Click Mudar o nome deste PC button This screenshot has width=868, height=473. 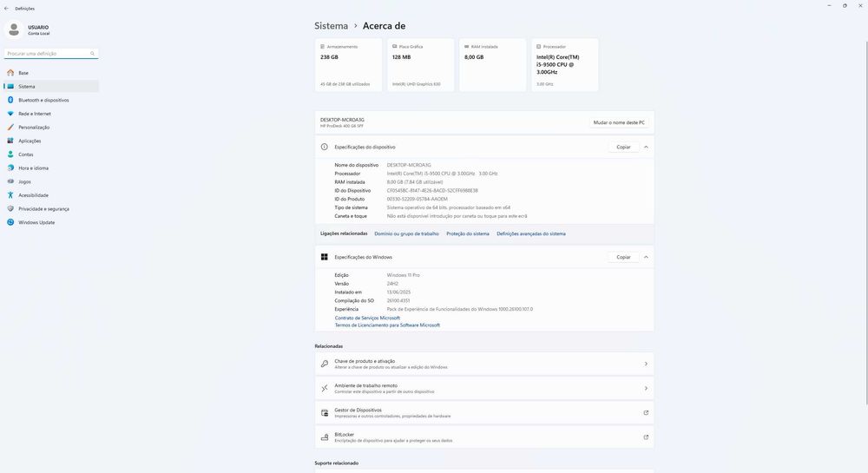619,122
